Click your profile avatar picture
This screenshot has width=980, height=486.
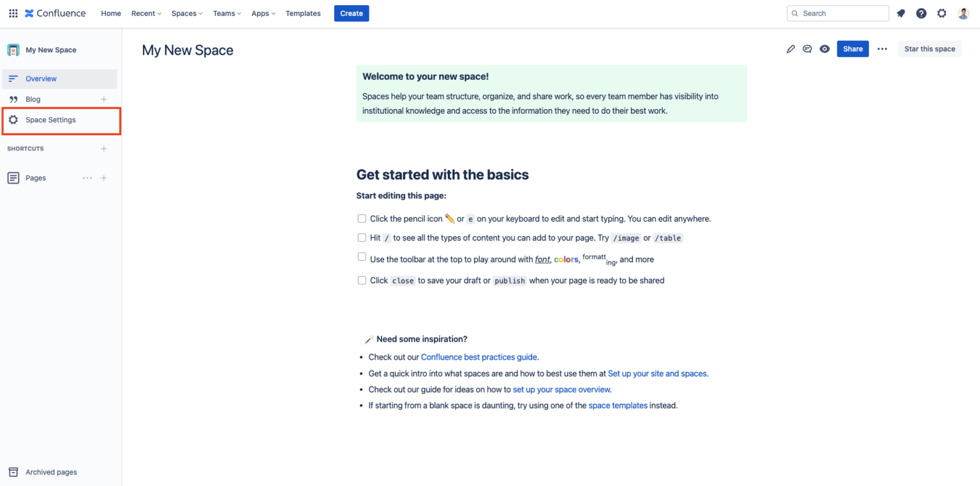[x=962, y=13]
